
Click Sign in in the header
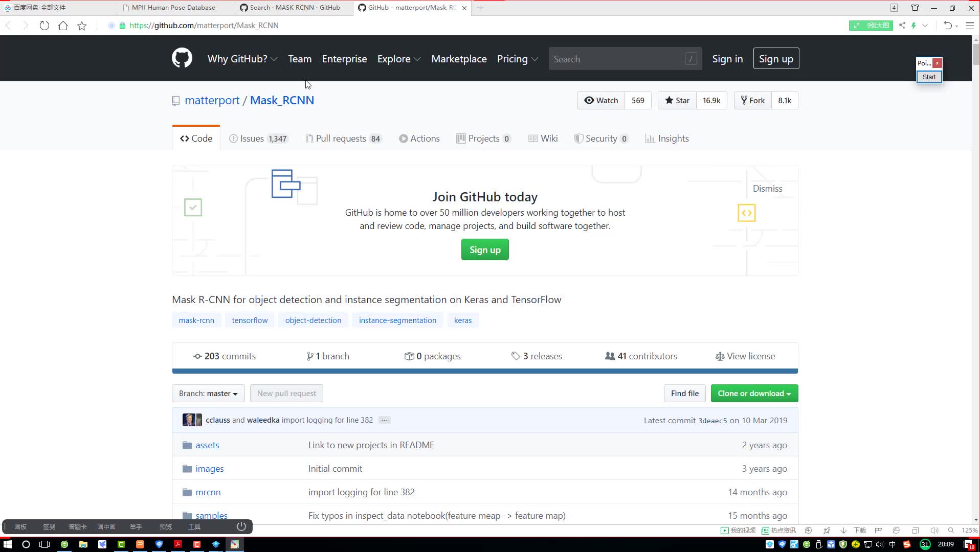coord(727,59)
